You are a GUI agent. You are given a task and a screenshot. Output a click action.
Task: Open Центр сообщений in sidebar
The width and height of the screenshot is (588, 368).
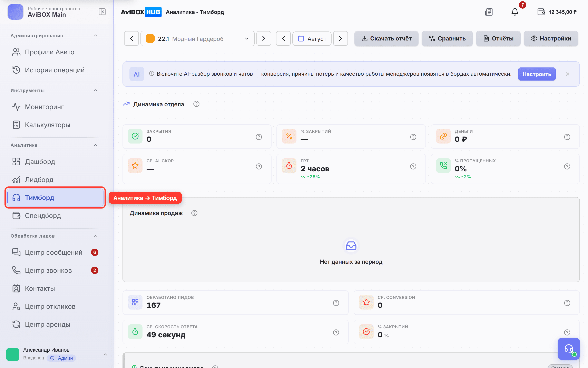55,252
